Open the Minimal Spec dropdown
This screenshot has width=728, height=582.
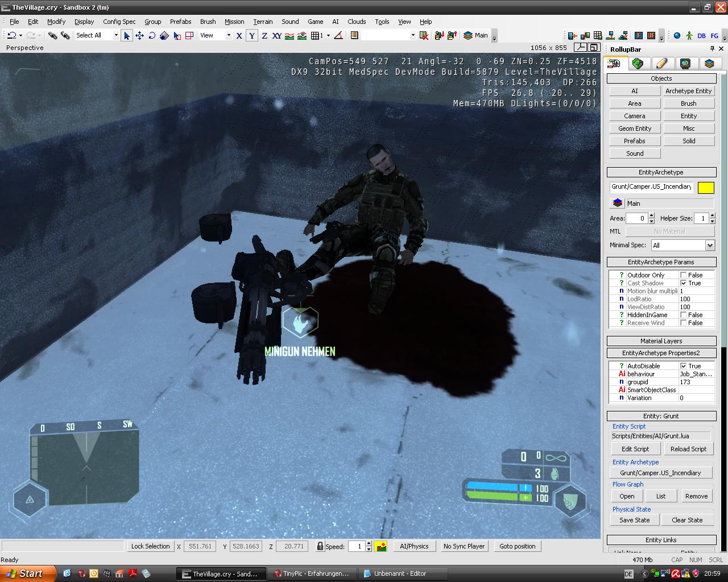[709, 246]
